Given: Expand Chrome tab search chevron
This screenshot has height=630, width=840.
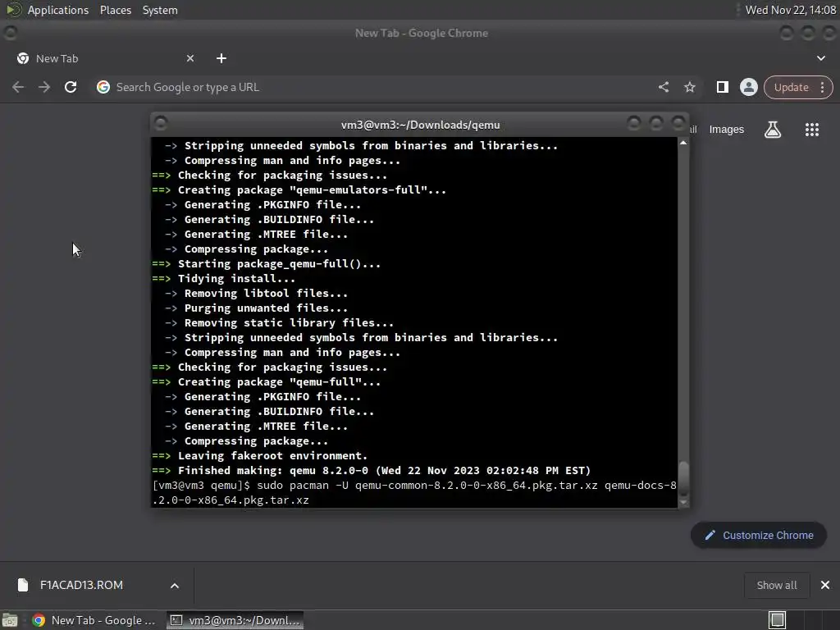Looking at the screenshot, I should 820,58.
